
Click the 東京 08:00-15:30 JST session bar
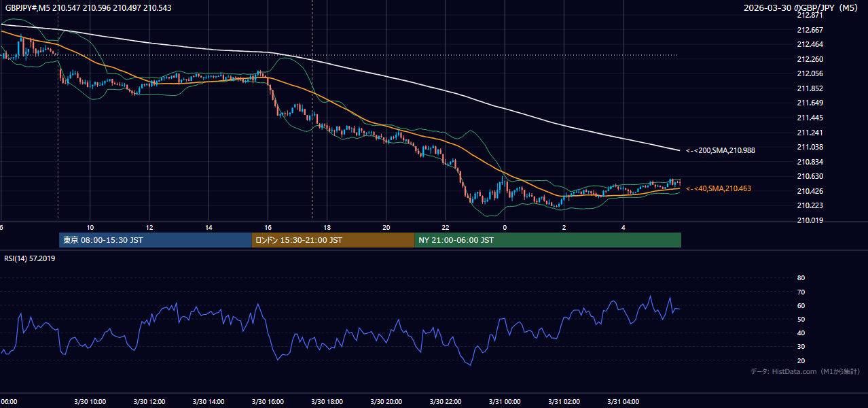point(155,240)
